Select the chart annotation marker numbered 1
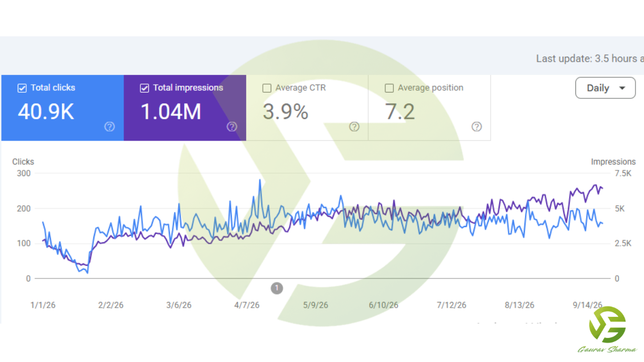 277,288
